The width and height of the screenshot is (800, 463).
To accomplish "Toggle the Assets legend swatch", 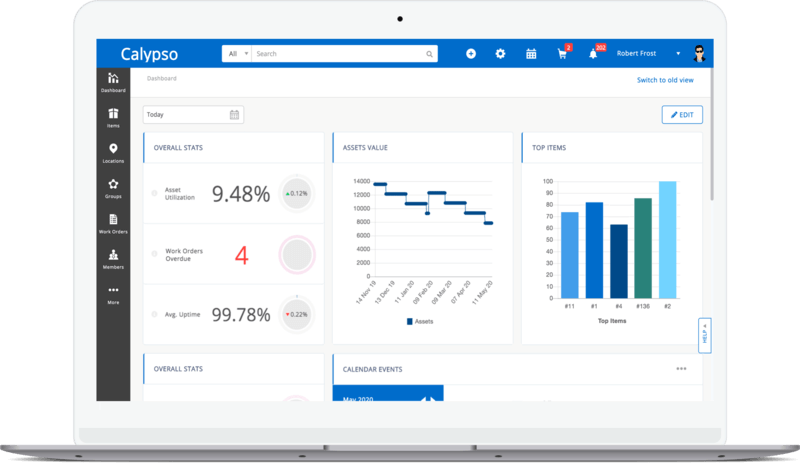I will 409,322.
